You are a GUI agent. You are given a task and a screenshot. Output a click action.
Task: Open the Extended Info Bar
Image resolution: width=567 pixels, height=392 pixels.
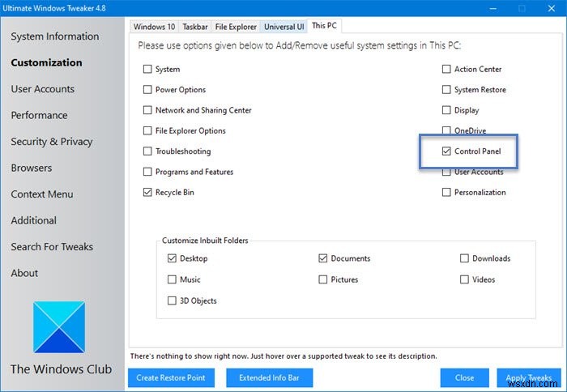pos(270,378)
